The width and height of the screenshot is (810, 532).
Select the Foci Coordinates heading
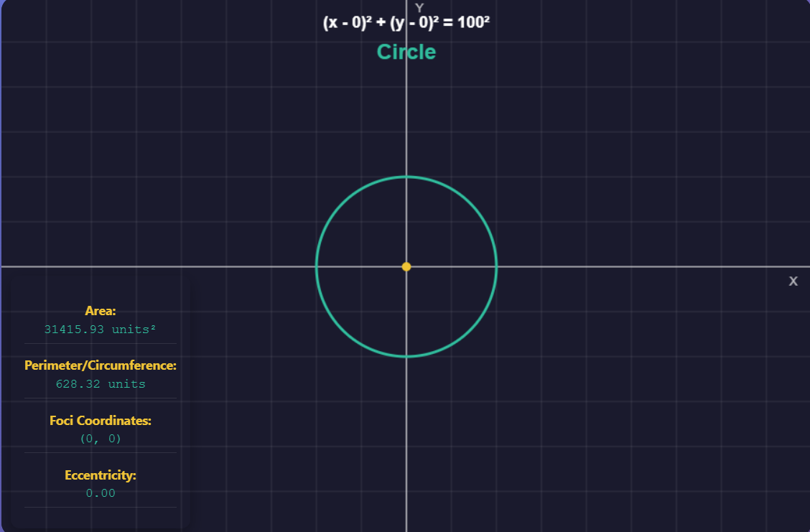(100, 421)
